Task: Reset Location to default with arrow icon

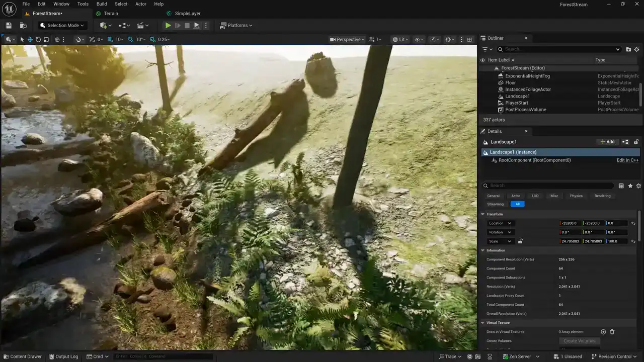Action: tap(633, 223)
